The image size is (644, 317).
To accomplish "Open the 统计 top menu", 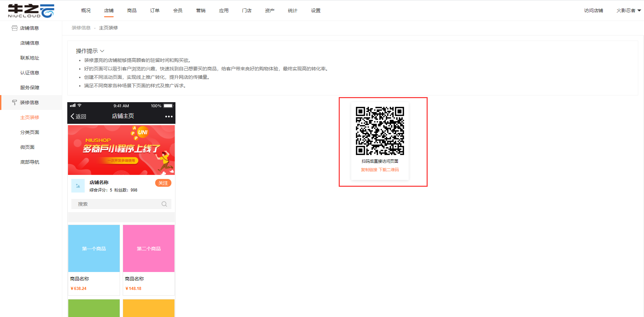I will (x=293, y=10).
